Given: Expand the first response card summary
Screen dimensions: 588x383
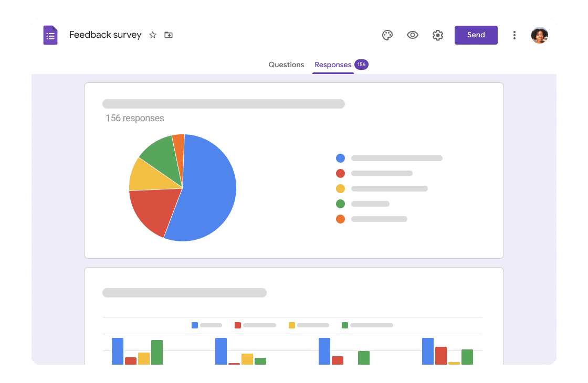Looking at the screenshot, I should [224, 103].
